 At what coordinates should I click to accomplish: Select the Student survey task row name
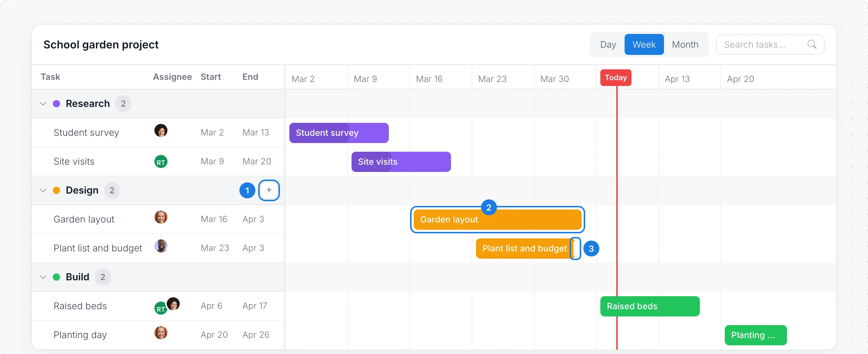coord(86,133)
